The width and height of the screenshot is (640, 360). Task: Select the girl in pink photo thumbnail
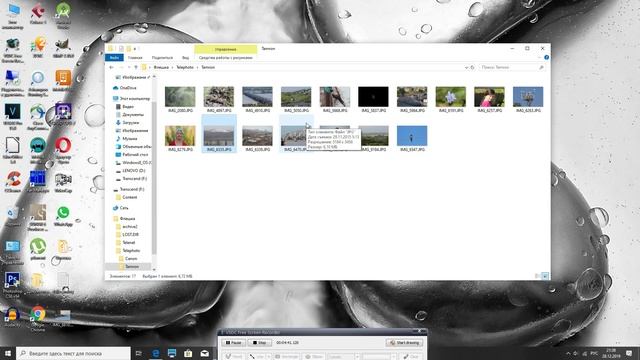tap(489, 97)
